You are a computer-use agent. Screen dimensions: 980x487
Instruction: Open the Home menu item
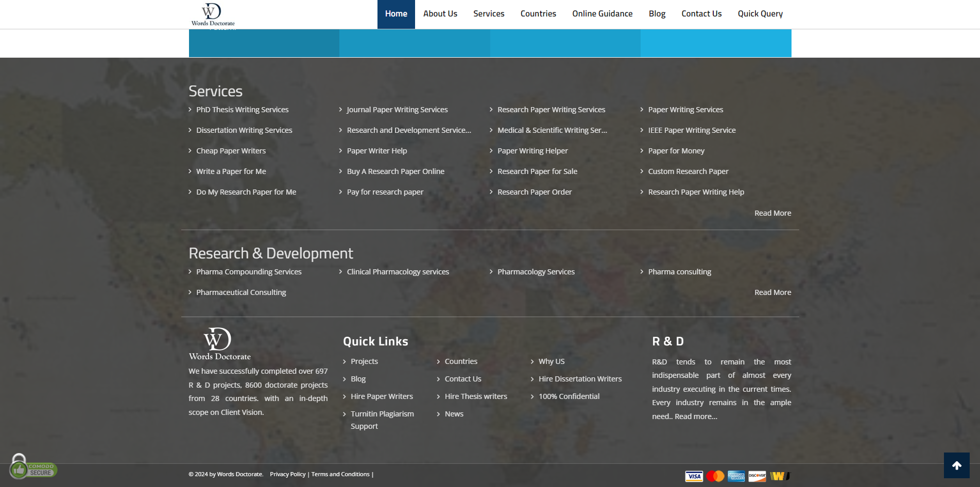[396, 14]
